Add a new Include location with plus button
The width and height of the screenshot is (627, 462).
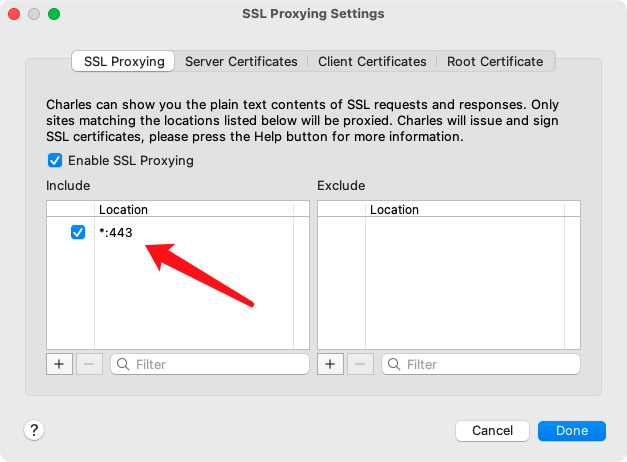(x=59, y=364)
